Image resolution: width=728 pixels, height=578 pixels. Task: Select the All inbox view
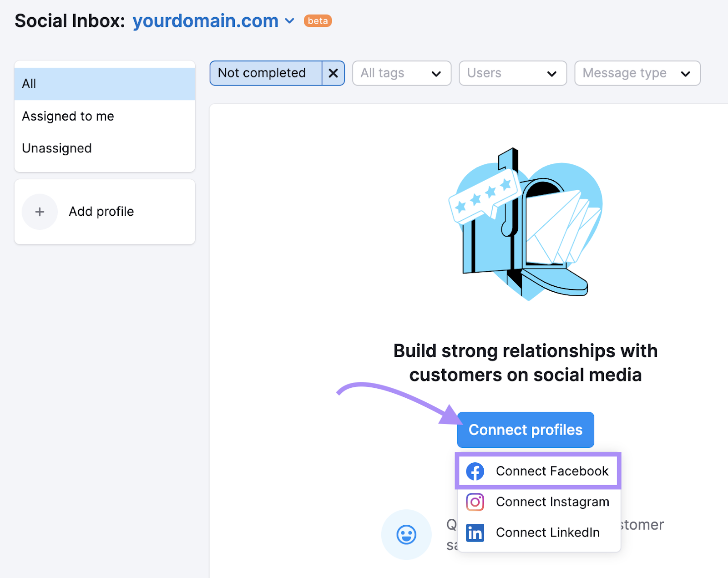pos(105,84)
